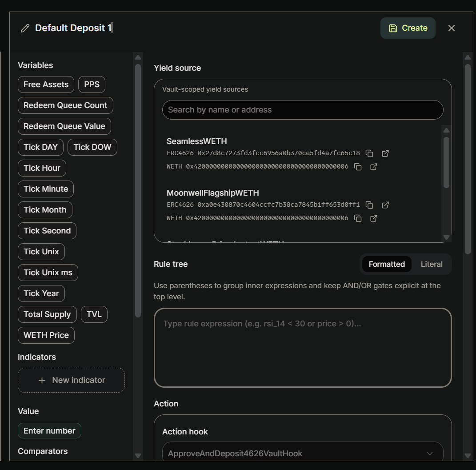Viewport: 476px width, 470px height.
Task: Click the yield source list scrollbar thumb
Action: 446,163
